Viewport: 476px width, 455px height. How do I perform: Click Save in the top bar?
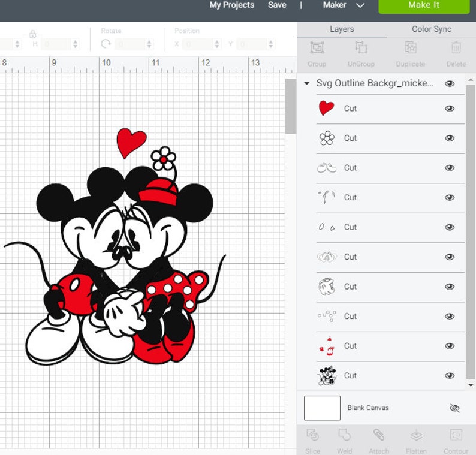click(x=277, y=5)
